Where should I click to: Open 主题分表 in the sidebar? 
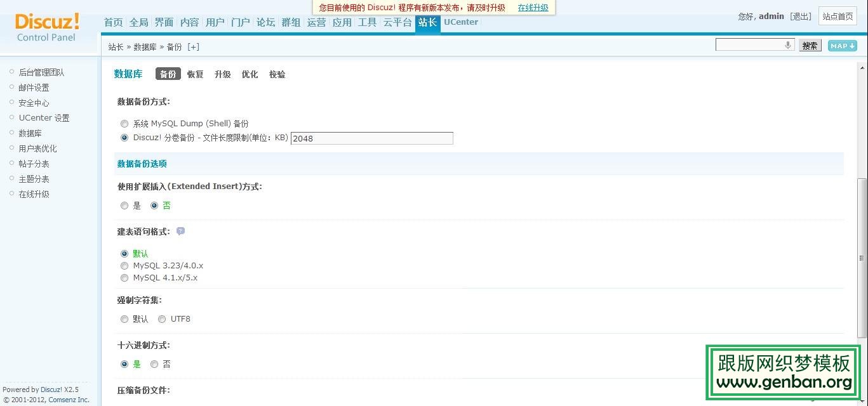tap(34, 179)
